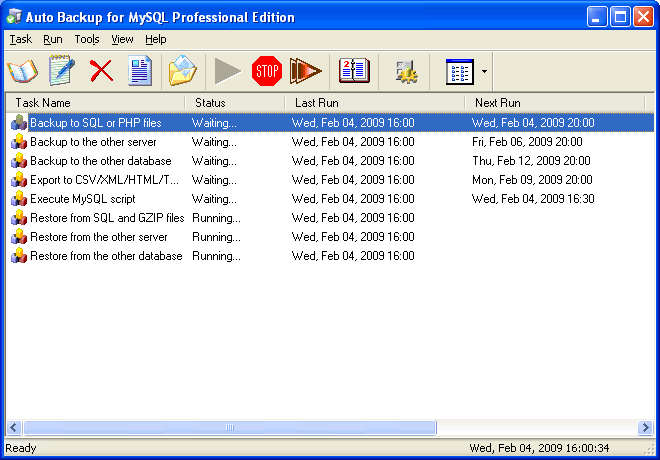Image resolution: width=660 pixels, height=460 pixels.
Task: Click next run 'Wed, Feb 04, 2009 16:30'
Action: pos(533,199)
